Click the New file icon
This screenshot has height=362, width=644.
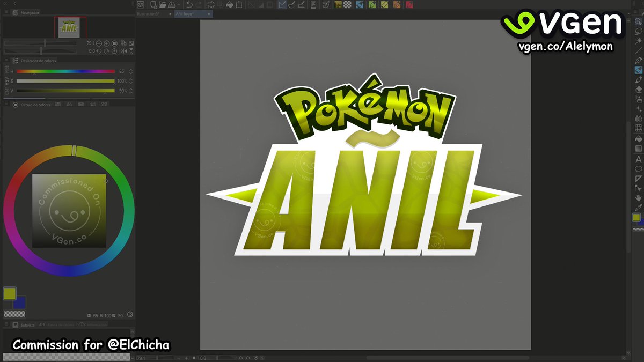[153, 4]
